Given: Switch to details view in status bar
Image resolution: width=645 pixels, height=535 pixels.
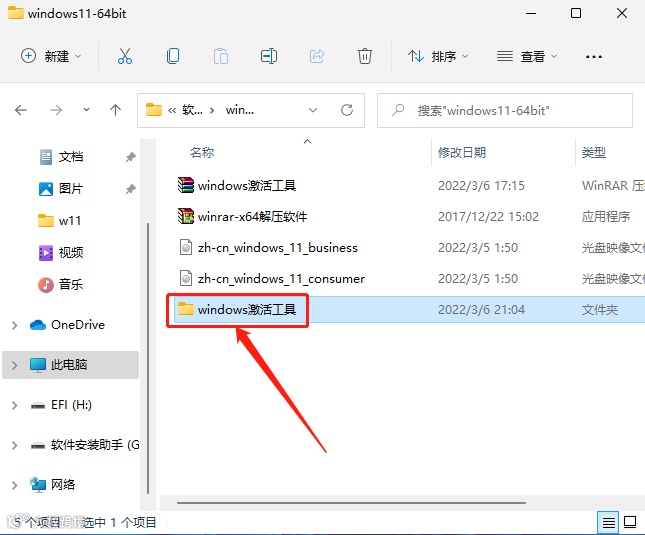Looking at the screenshot, I should tap(608, 523).
